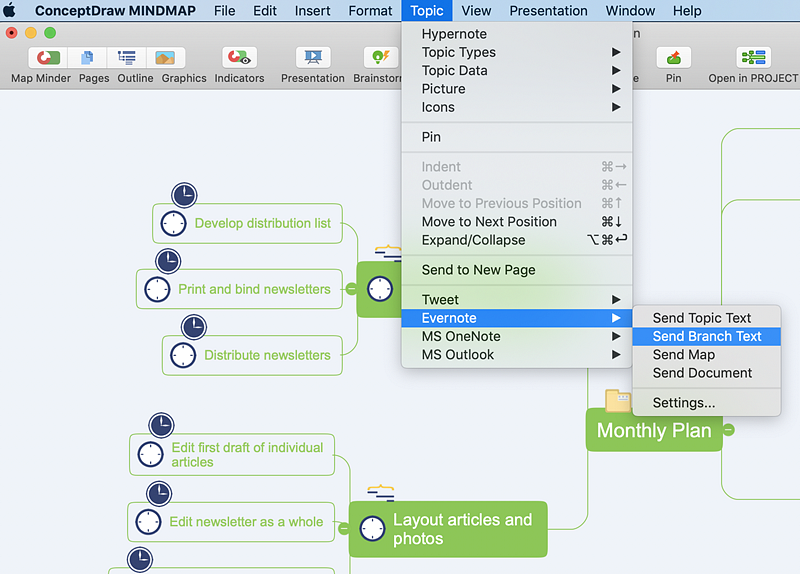Viewport: 800px width, 574px height.
Task: Start the Presentation toolbar icon
Action: tap(313, 58)
